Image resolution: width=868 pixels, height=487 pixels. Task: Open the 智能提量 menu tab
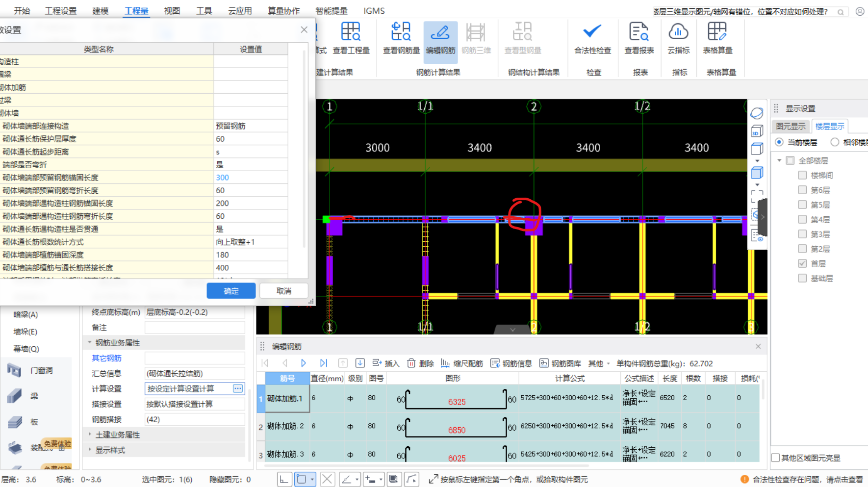coord(332,11)
